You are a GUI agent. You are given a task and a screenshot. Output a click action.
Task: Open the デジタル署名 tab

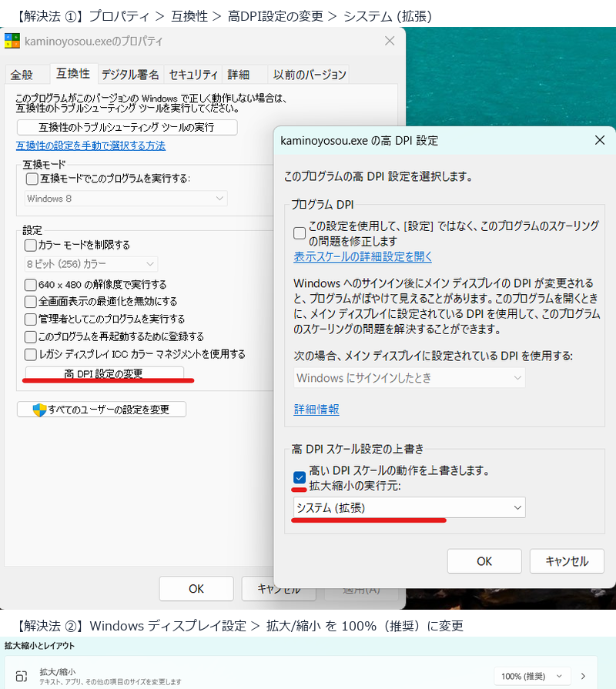point(130,75)
